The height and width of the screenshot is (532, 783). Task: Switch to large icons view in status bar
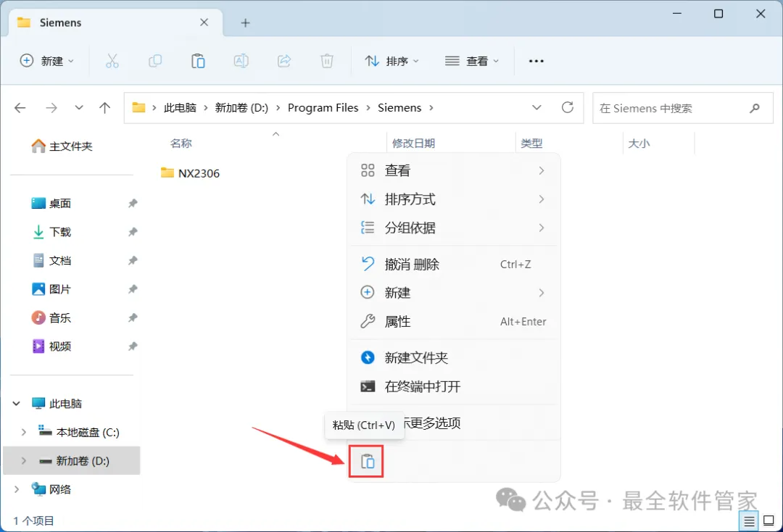point(769,521)
